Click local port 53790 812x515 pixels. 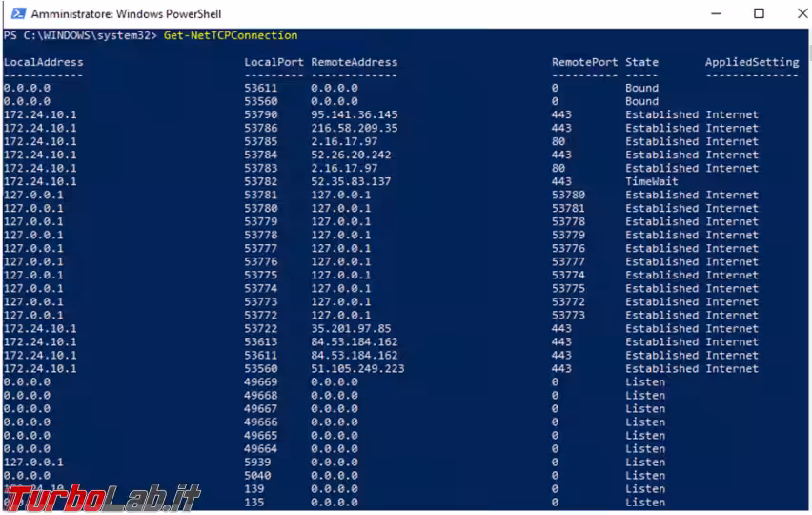coord(260,114)
